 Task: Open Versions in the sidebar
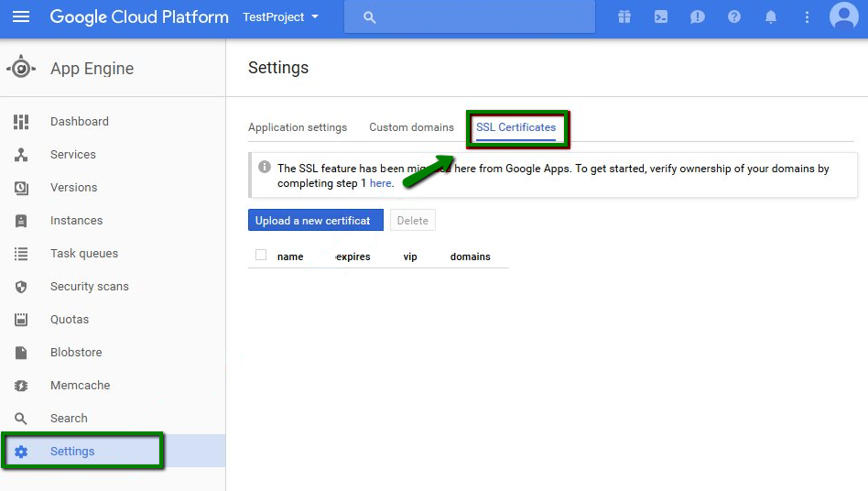tap(73, 188)
